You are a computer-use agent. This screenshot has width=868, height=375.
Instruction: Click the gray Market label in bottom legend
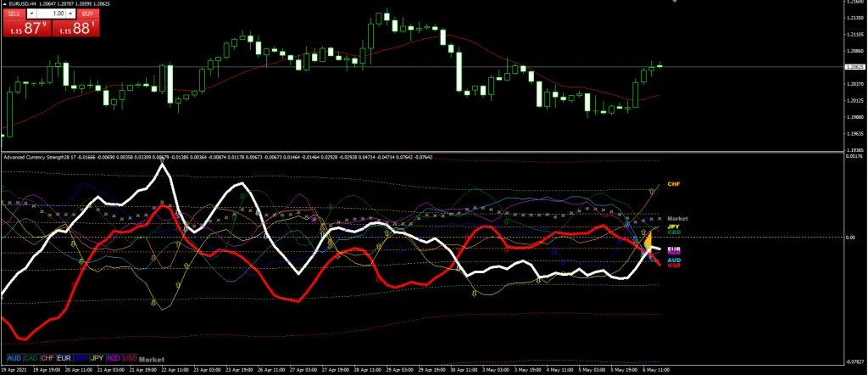[x=152, y=359]
